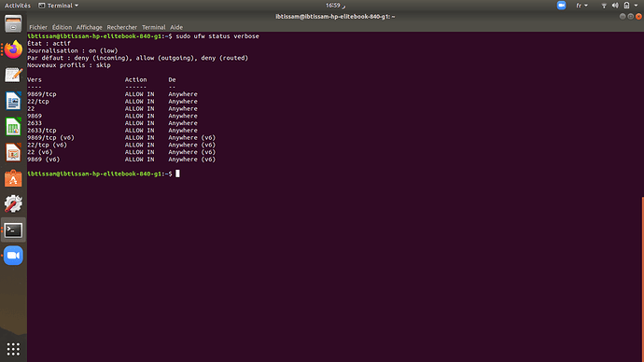The height and width of the screenshot is (362, 644).
Task: Click the 'De' column header
Action: 172,79
